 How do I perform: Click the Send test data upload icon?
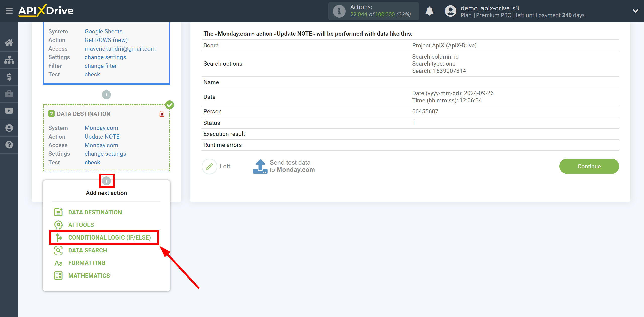pyautogui.click(x=260, y=166)
